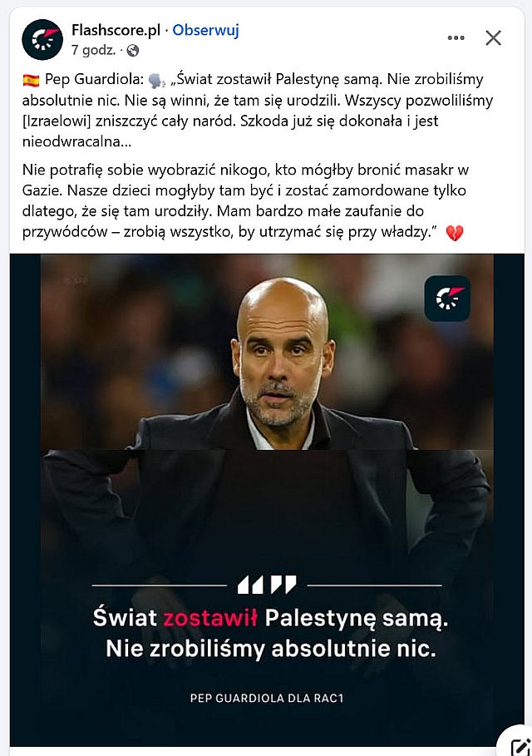Click the AFP watermark on the photo

point(75,280)
